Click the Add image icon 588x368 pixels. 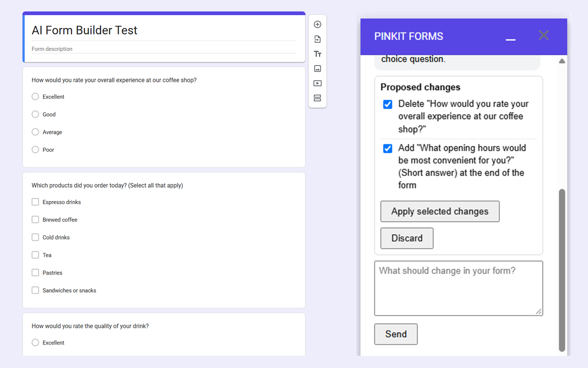(317, 69)
